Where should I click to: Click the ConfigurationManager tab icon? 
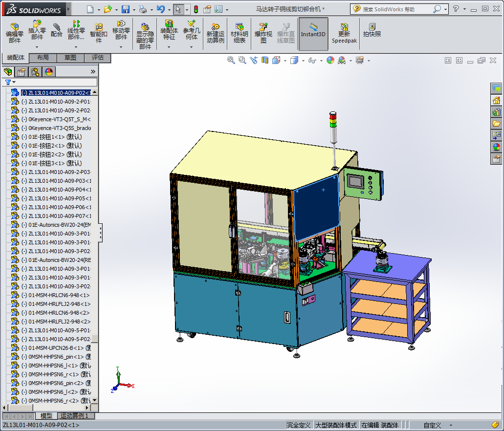(35, 72)
